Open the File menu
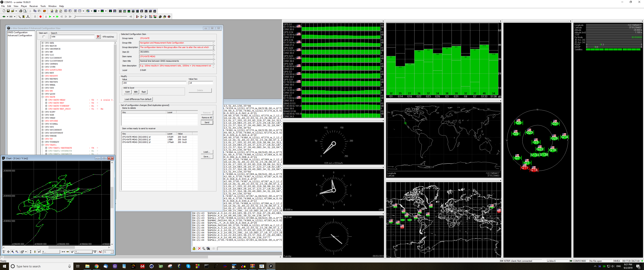The image size is (644, 270). tap(3, 6)
